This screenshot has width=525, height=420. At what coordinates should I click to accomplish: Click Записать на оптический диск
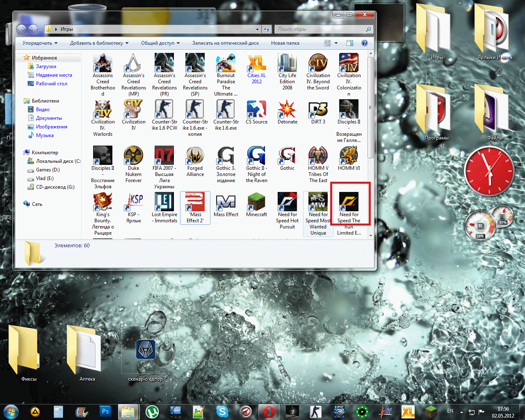(x=226, y=43)
